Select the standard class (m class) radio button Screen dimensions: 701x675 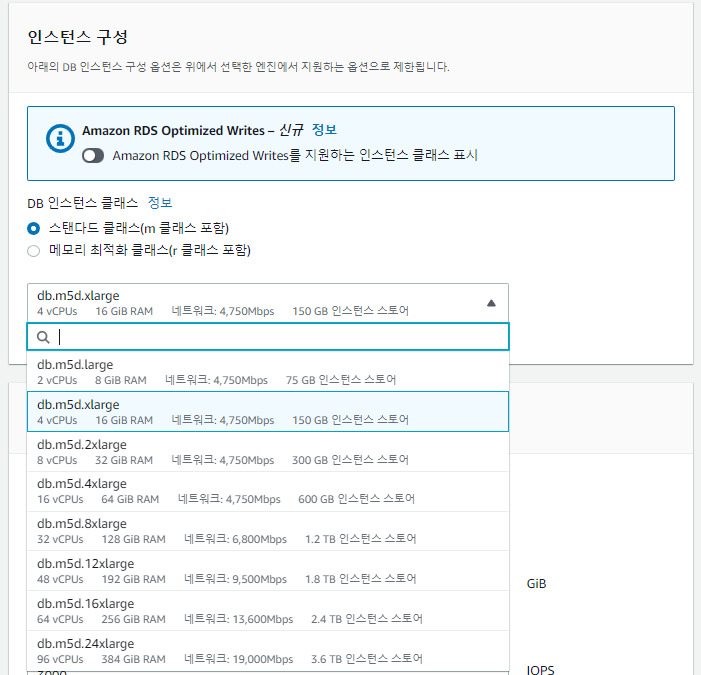(34, 228)
